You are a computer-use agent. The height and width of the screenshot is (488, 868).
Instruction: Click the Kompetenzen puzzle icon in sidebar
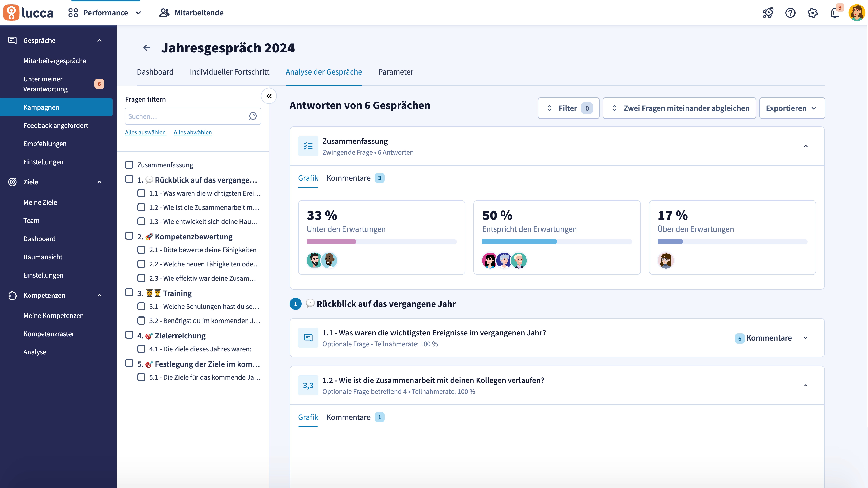pos(12,295)
